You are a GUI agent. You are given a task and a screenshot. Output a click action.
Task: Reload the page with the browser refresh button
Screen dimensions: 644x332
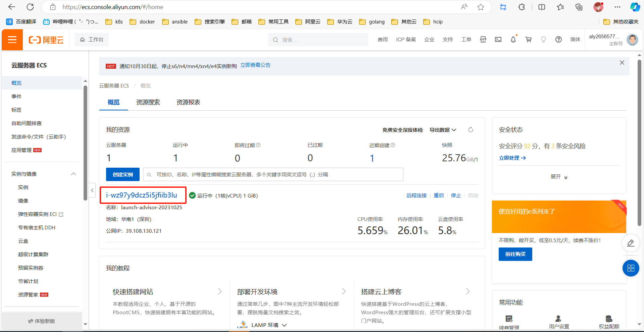pos(30,7)
